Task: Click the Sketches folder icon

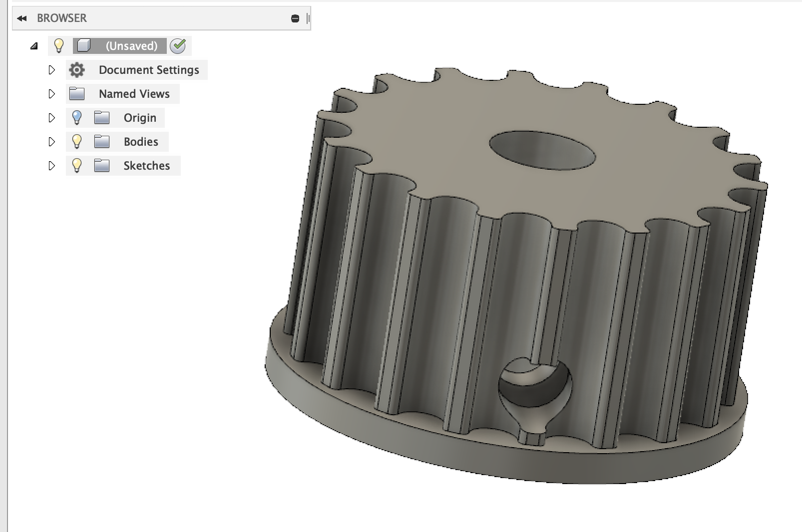Action: coord(102,165)
